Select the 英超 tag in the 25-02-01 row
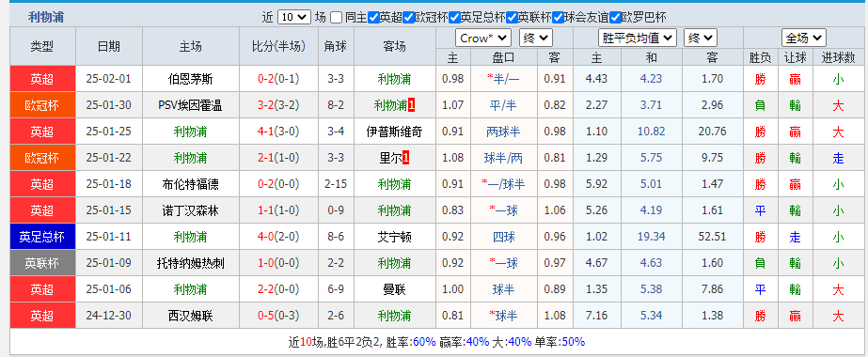Screen dimensions: 868x357 42,79
